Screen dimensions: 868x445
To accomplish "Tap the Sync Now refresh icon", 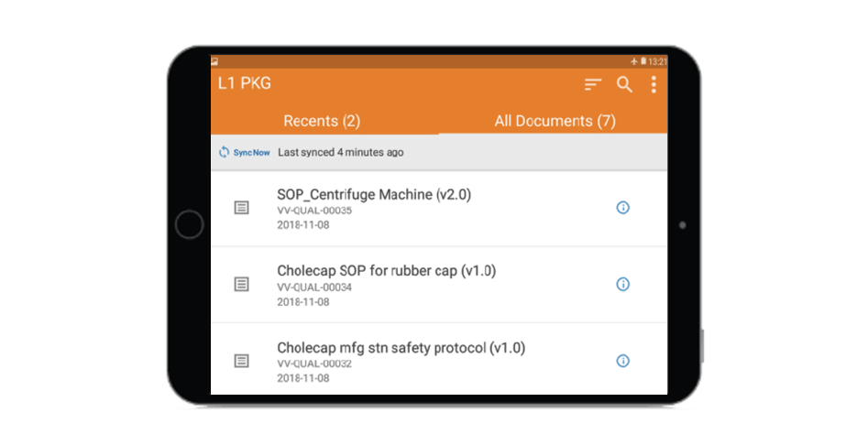I will tap(225, 152).
